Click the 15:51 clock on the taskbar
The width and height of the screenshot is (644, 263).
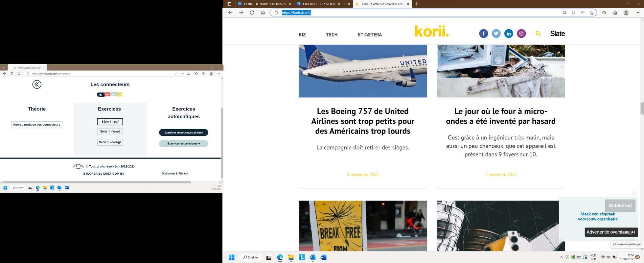[627, 257]
